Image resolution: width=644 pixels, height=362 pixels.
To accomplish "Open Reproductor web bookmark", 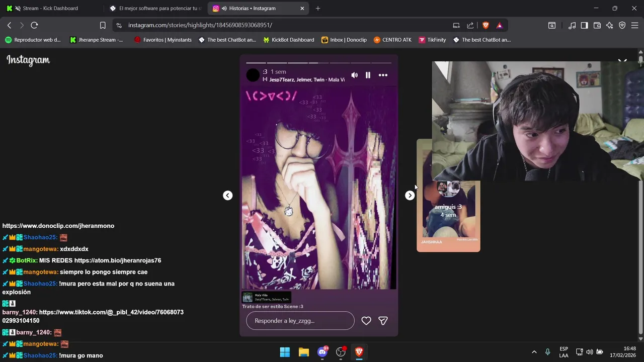I will [x=33, y=40].
